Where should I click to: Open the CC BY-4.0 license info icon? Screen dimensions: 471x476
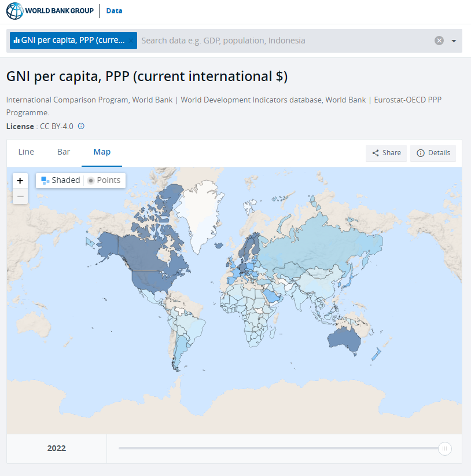pyautogui.click(x=81, y=126)
